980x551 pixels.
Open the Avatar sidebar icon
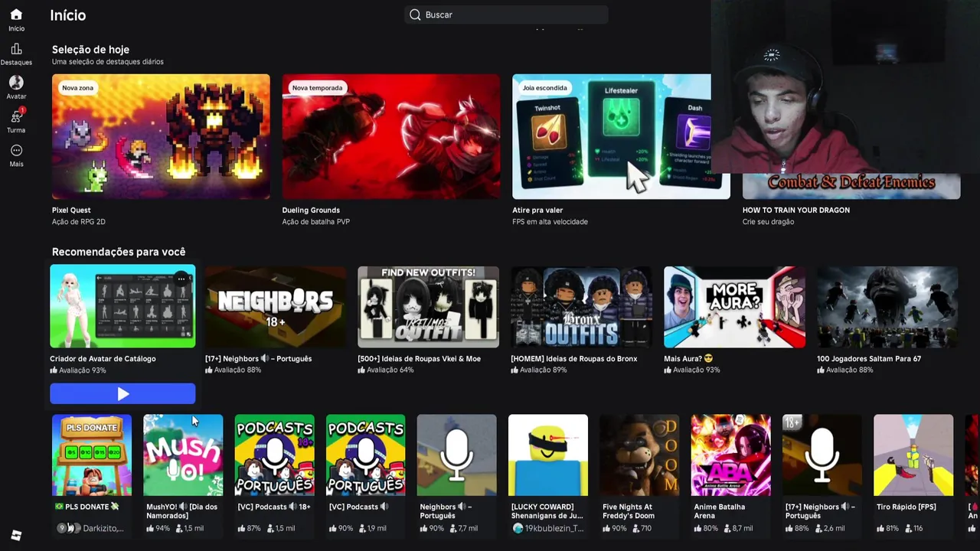(16, 83)
